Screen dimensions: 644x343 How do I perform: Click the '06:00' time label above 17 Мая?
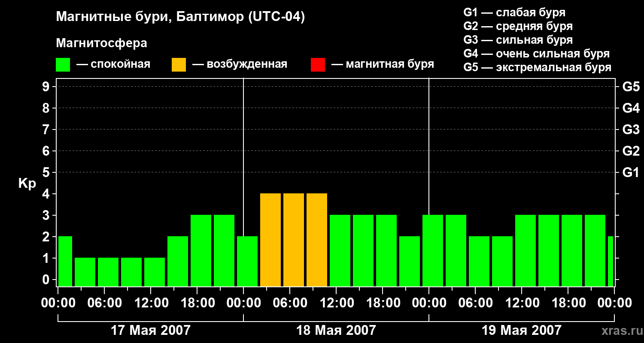point(104,303)
